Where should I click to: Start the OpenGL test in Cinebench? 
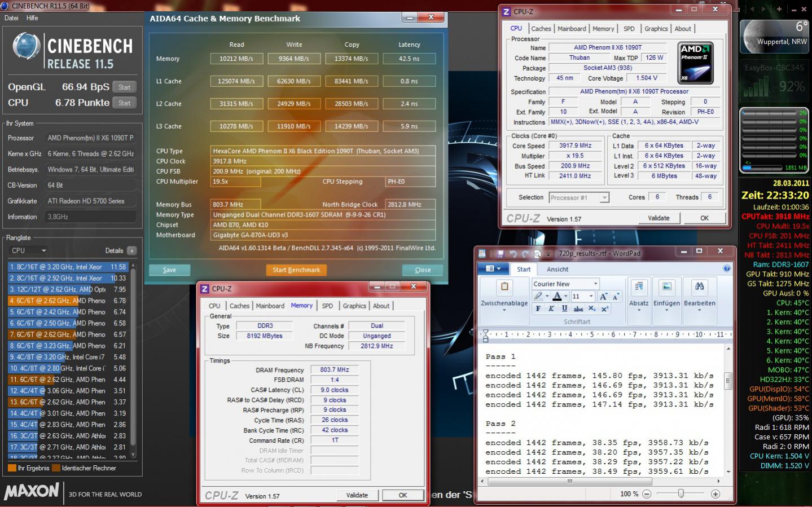[x=125, y=87]
